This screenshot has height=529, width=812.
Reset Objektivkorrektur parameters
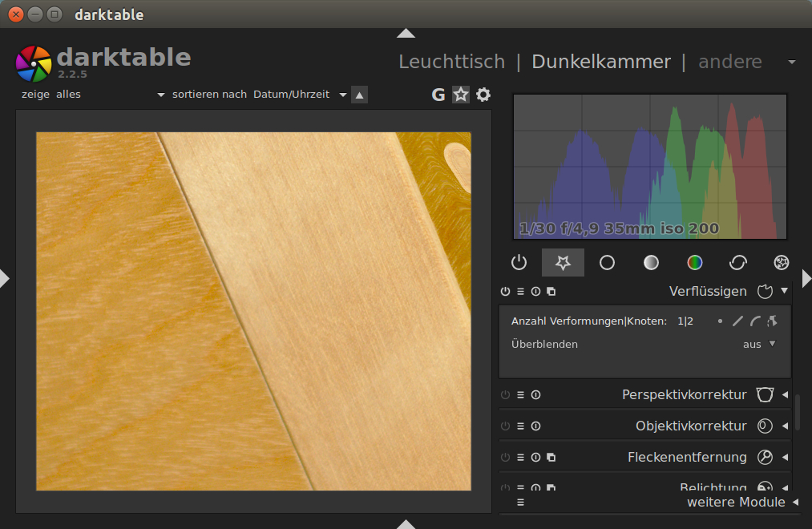pyautogui.click(x=536, y=426)
